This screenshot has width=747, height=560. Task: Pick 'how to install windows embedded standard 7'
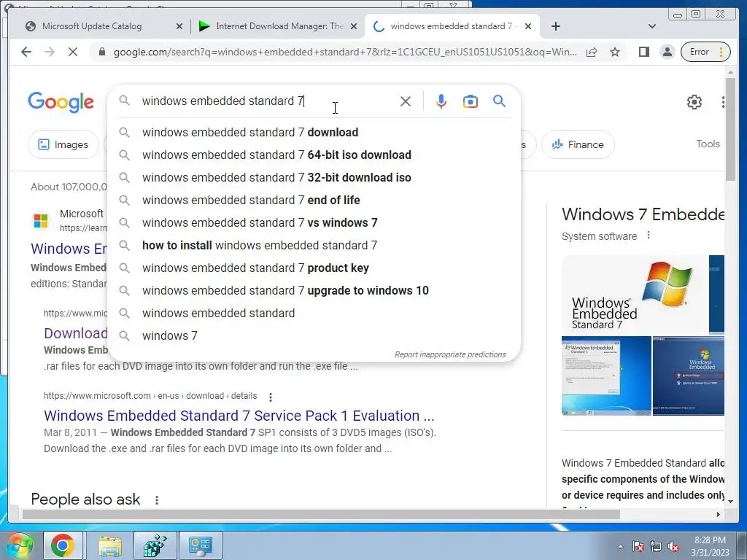pyautogui.click(x=314, y=245)
